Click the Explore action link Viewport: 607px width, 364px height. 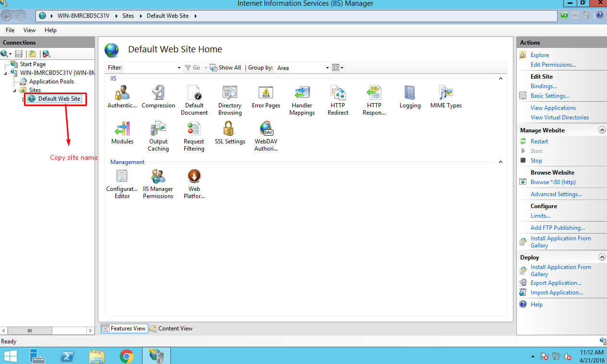tap(540, 55)
